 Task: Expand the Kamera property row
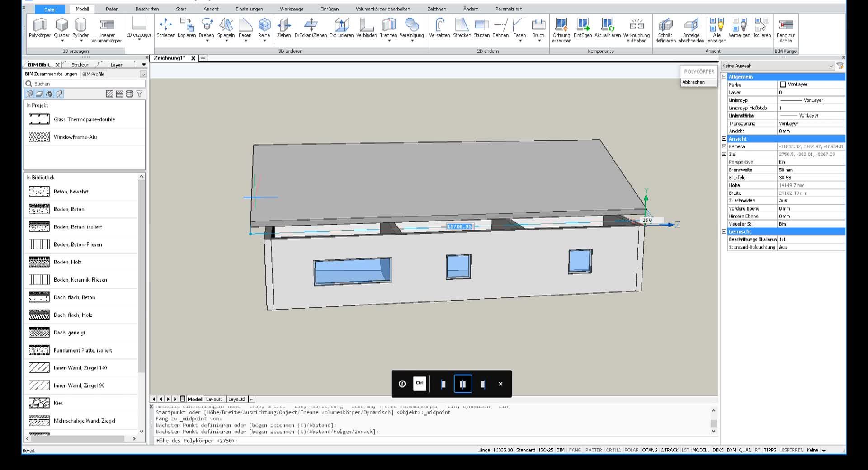pyautogui.click(x=724, y=146)
